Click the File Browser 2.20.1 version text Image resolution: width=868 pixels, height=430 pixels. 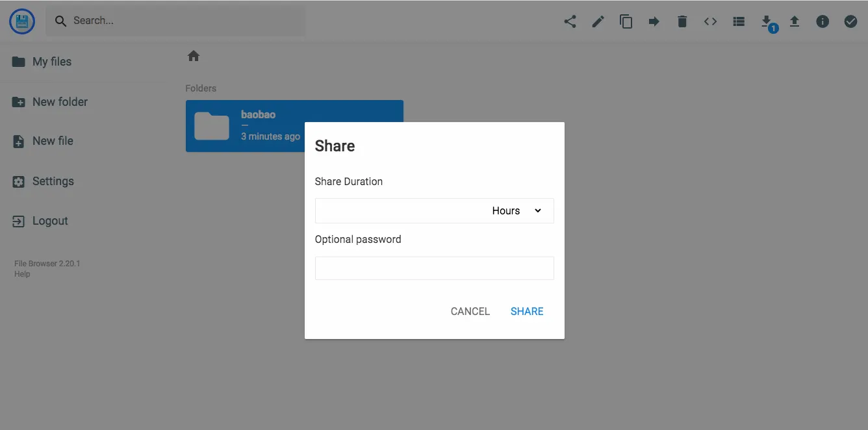[x=47, y=264]
